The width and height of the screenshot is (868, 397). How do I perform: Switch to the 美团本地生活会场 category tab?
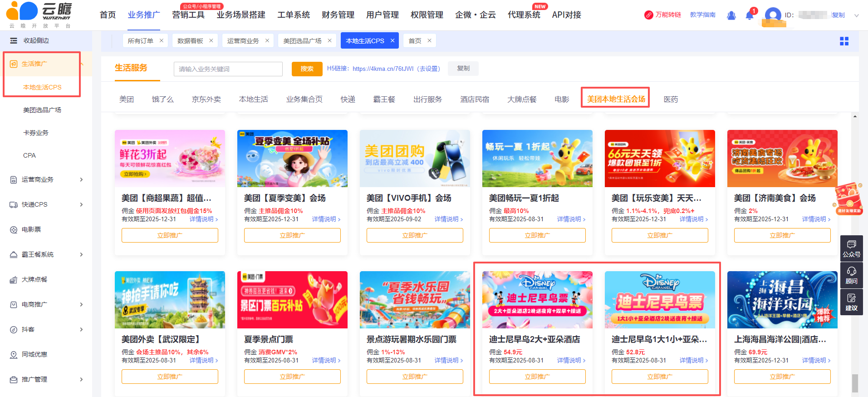click(616, 99)
